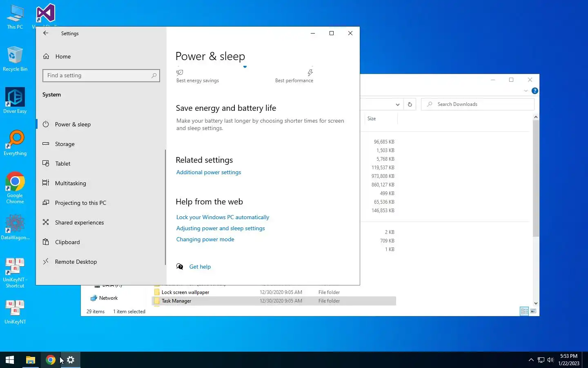Screen dimensions: 588x368
Task: Show hidden system tray icons
Action: point(531,360)
